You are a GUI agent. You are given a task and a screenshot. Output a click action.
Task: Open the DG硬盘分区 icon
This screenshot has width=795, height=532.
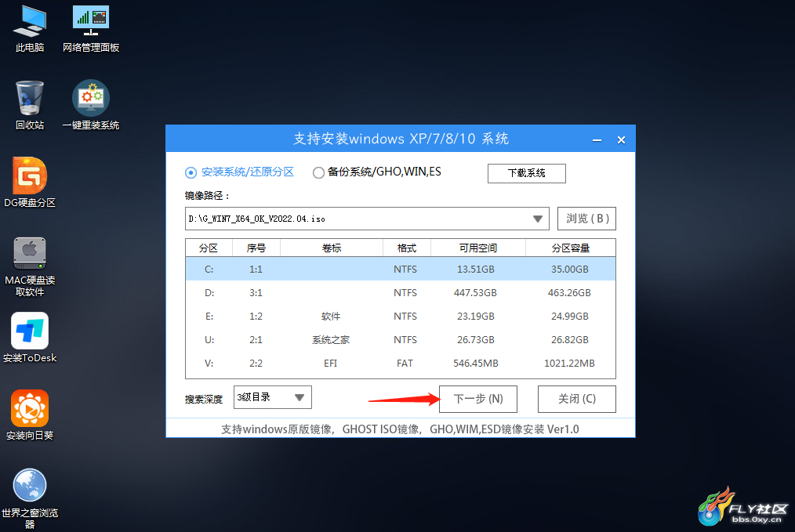click(x=30, y=183)
